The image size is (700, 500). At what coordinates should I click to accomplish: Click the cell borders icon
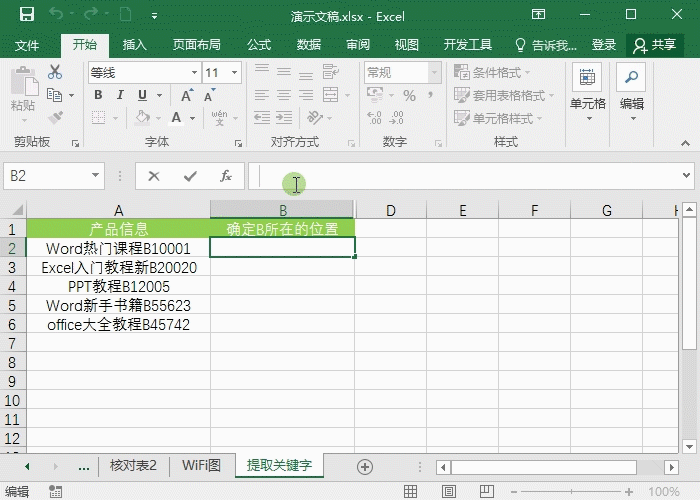point(99,118)
